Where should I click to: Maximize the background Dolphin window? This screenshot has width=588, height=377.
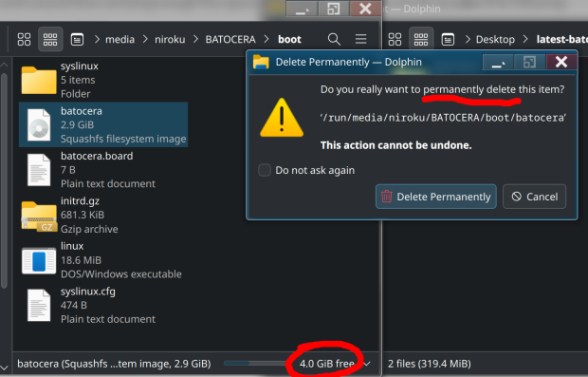(334, 9)
